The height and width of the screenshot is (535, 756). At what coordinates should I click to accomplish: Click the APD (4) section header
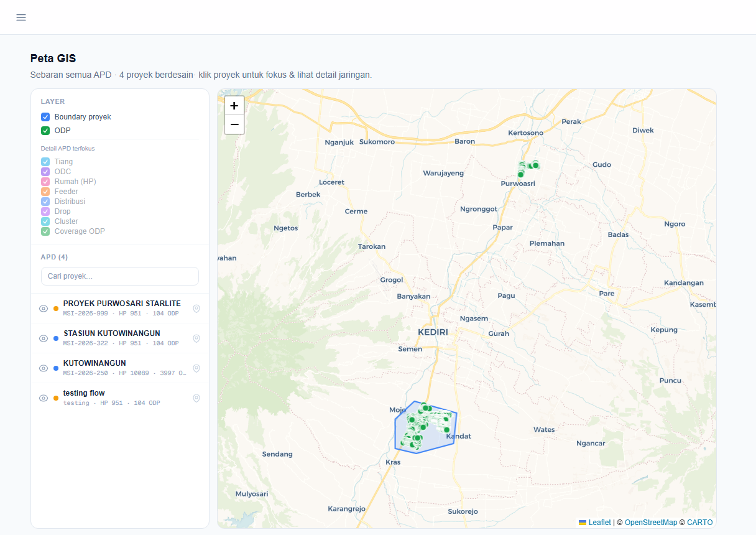(x=54, y=257)
